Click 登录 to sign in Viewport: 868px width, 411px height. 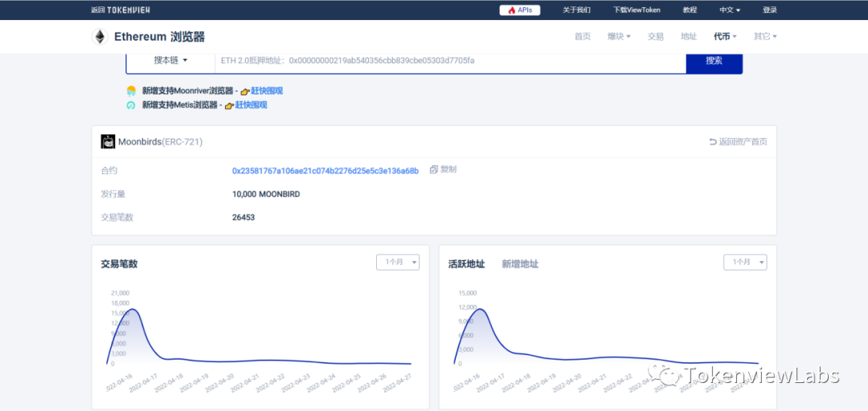coord(770,10)
